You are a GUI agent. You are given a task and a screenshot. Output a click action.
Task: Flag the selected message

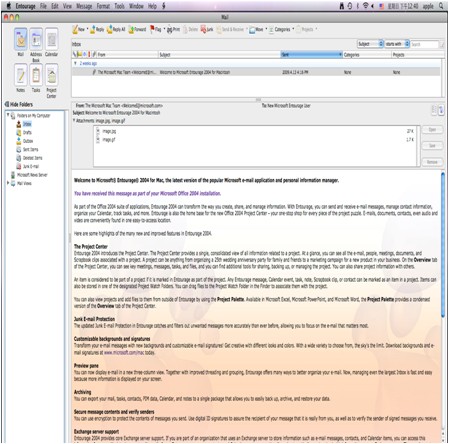point(155,29)
